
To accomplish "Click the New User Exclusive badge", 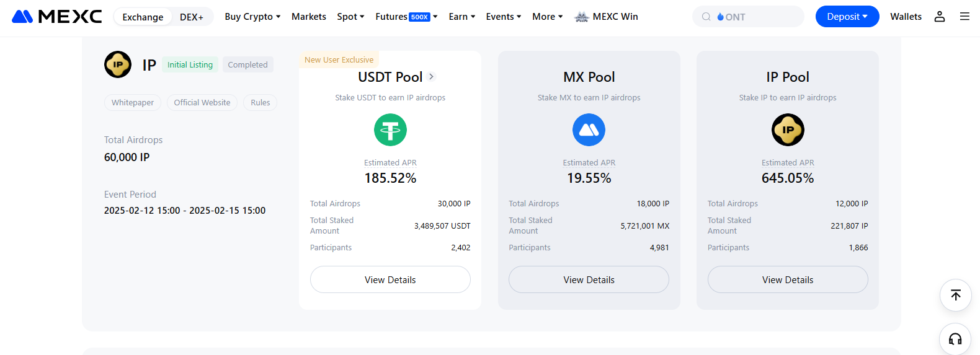I will [x=339, y=59].
